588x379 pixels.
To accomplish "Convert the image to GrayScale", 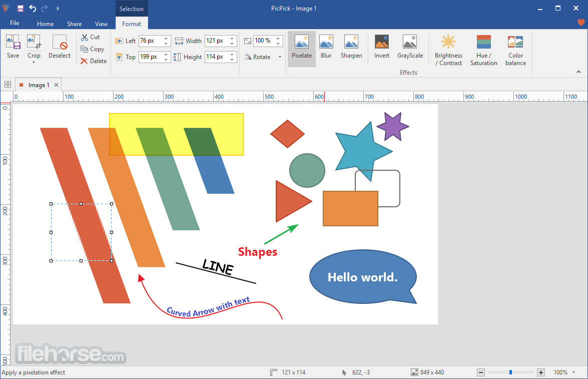I will click(x=410, y=47).
